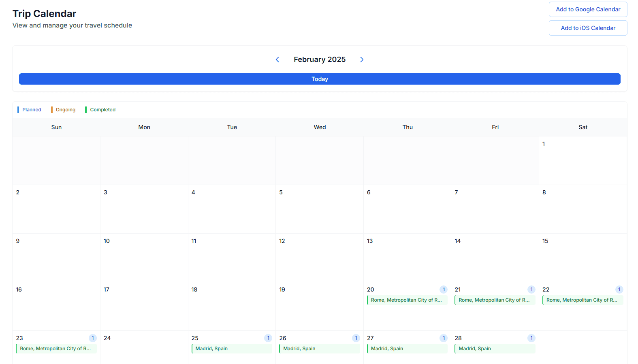This screenshot has height=364, width=638.
Task: Click the trip count badge on February 25
Action: click(268, 338)
